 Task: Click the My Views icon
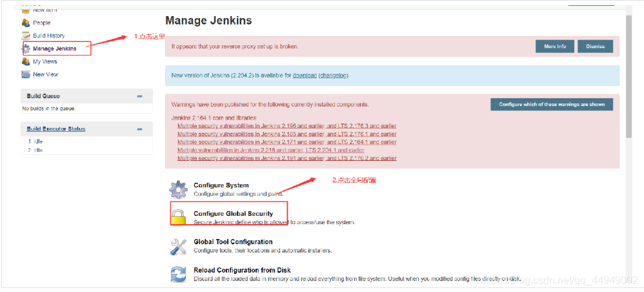[x=26, y=61]
